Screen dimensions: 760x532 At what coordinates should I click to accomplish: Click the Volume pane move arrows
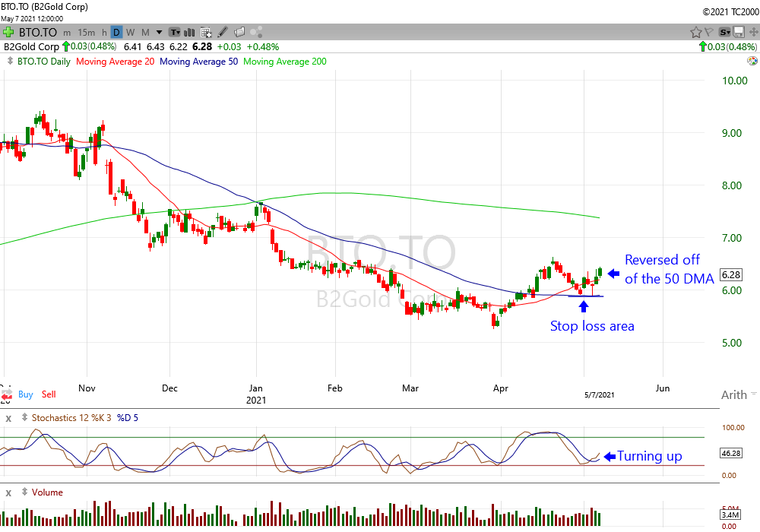pyautogui.click(x=24, y=492)
